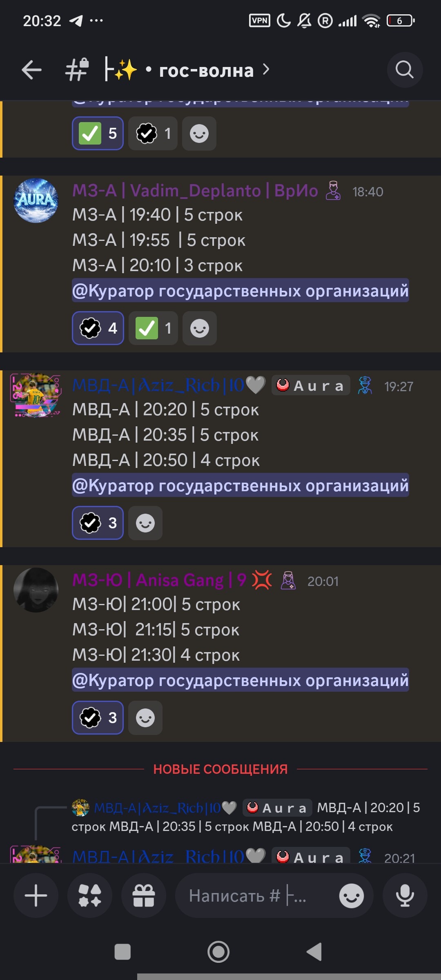Image resolution: width=441 pixels, height=980 pixels.
Task: Tap the back arrow in header
Action: click(31, 70)
